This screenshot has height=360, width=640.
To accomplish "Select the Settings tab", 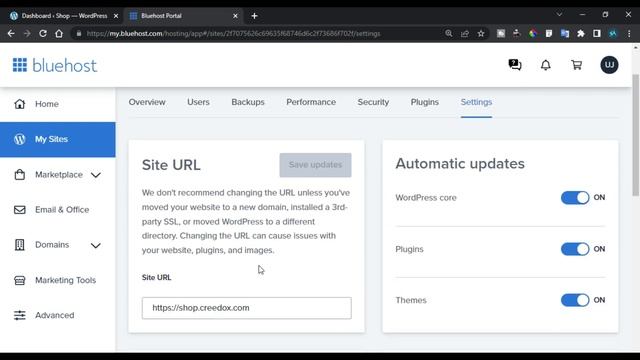I will coord(476,102).
